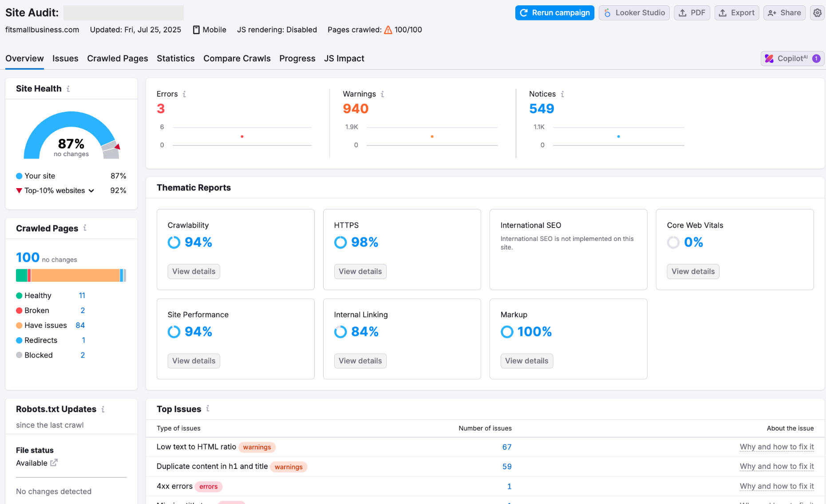
Task: Click the Robots.txt Updates info icon
Action: coord(103,409)
